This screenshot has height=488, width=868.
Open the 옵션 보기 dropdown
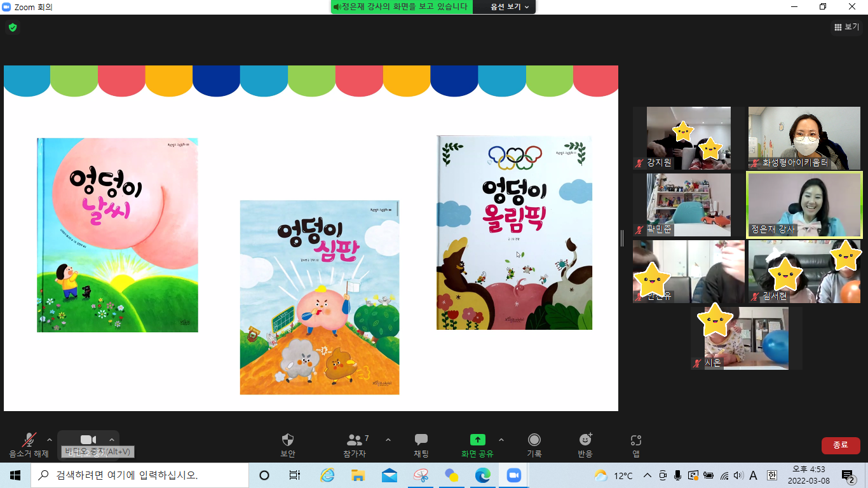click(x=510, y=7)
